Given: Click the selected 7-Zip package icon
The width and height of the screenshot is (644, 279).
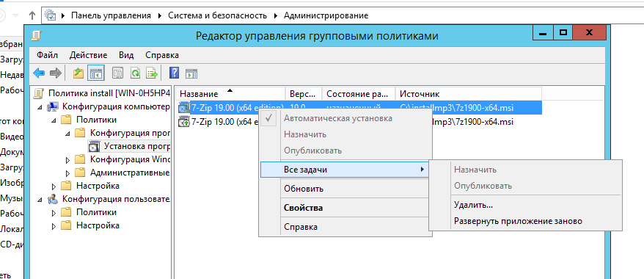Looking at the screenshot, I should pos(183,108).
